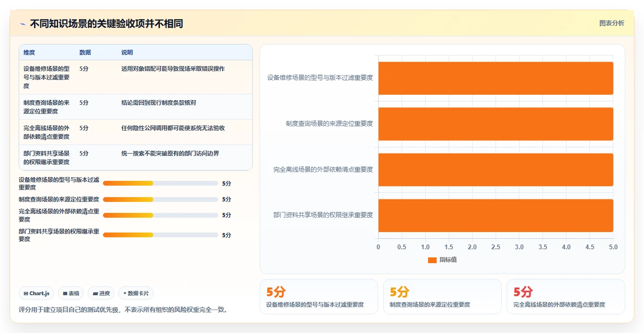Click progress bar for 设备维修场景的型号与版本过滤重要度
Screen dimensions: 644x333
pyautogui.click(x=160, y=183)
